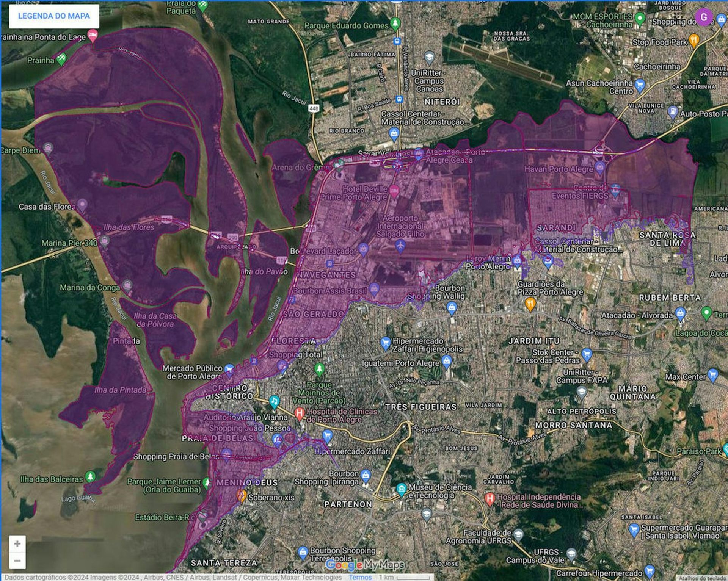This screenshot has height=581, width=728.
Task: Select the Supermercado Guarapari cart pin
Action: pos(634,530)
